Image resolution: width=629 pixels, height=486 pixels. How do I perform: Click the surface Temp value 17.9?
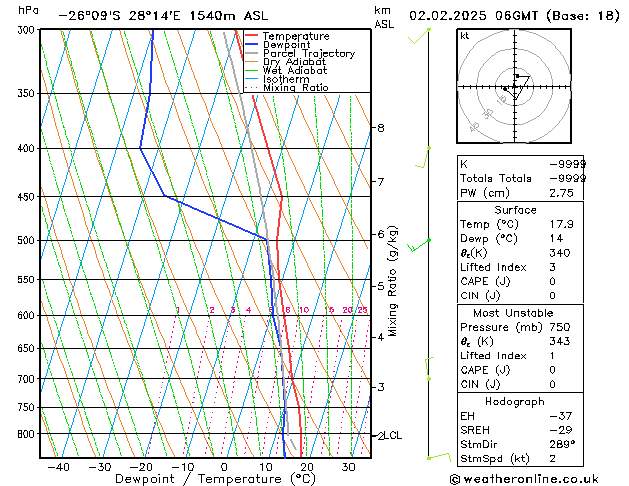click(x=561, y=224)
